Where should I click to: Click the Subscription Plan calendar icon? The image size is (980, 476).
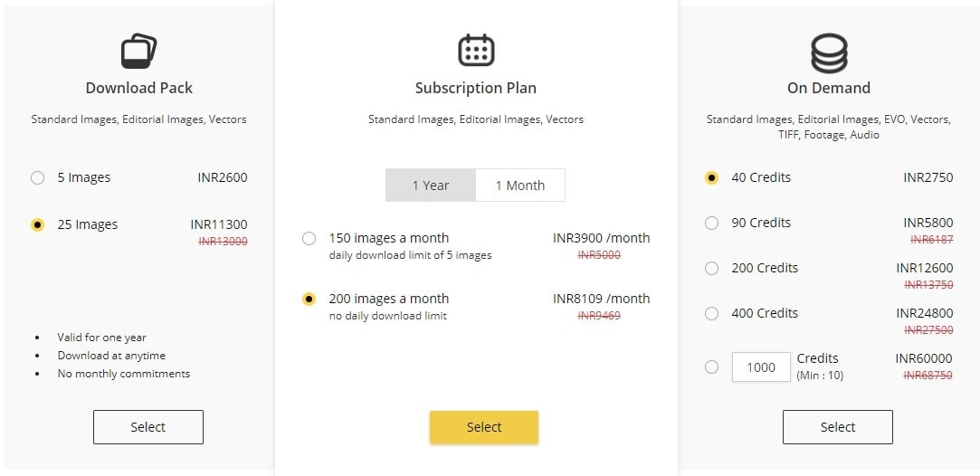pyautogui.click(x=476, y=51)
